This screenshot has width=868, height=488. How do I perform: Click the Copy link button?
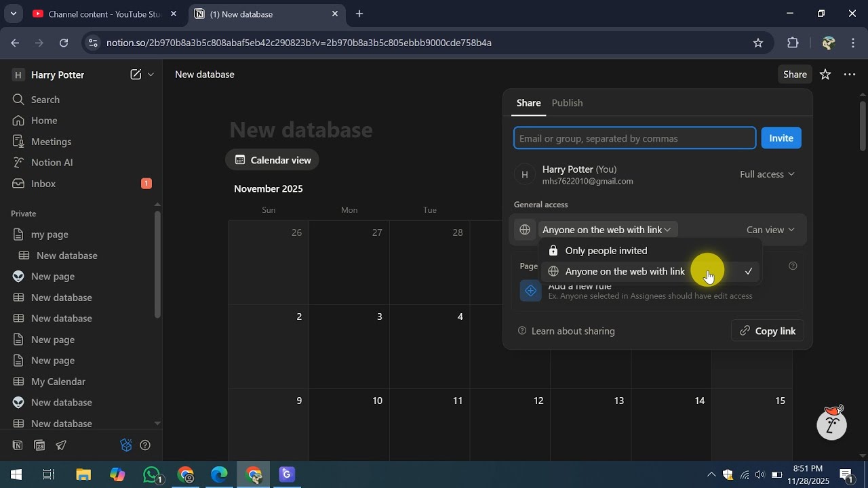[768, 331]
